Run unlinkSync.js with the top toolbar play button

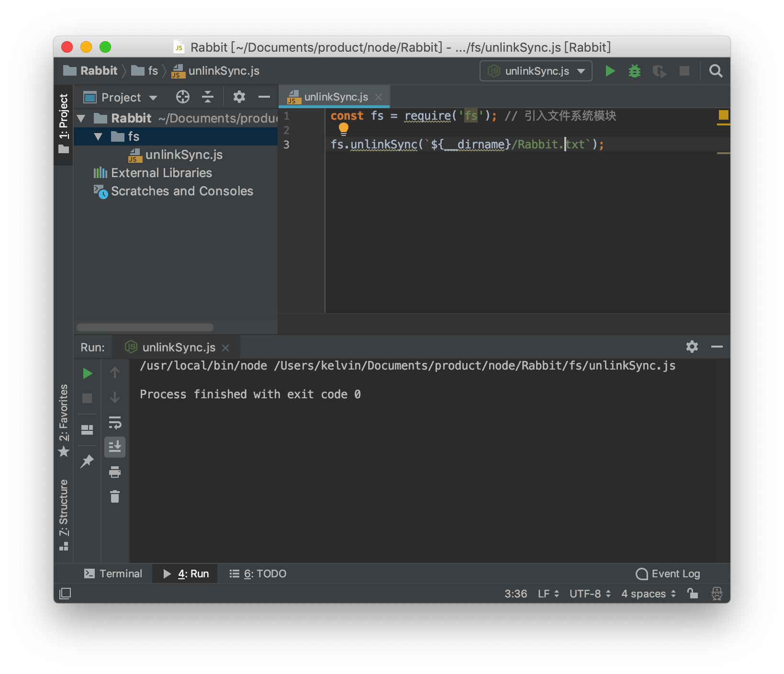(610, 71)
